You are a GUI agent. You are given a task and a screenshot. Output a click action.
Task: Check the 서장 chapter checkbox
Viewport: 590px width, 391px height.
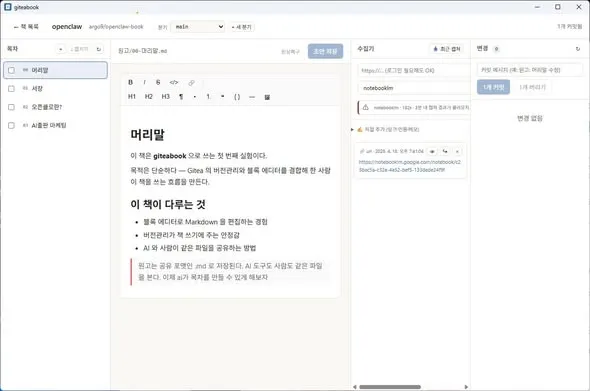pyautogui.click(x=11, y=89)
